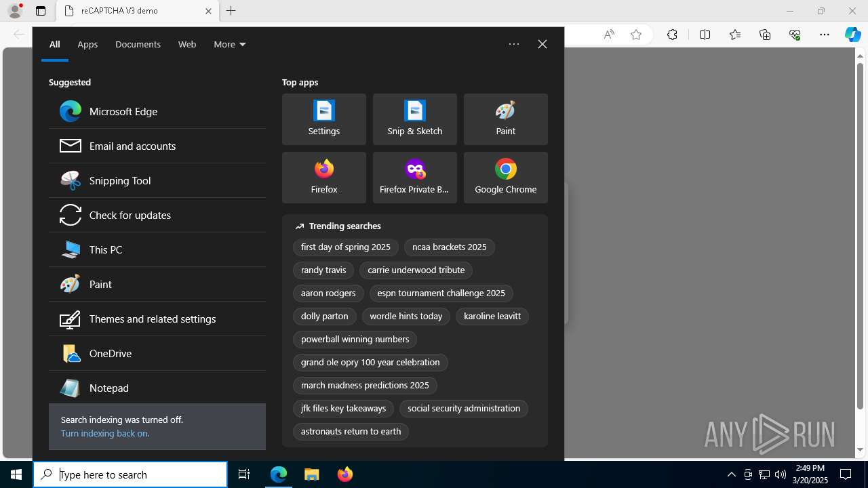Search carrie underwood tribute trend
Image resolution: width=868 pixels, height=488 pixels.
(x=416, y=270)
